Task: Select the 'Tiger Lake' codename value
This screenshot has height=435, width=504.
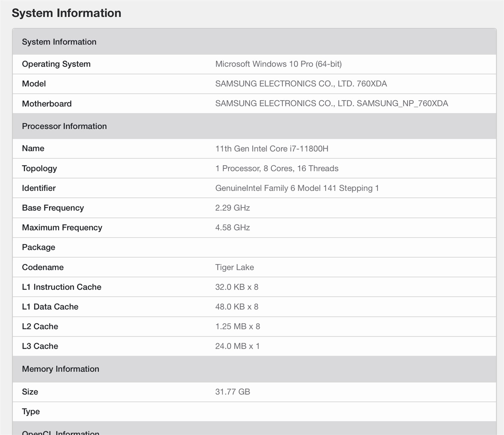Action: [234, 267]
